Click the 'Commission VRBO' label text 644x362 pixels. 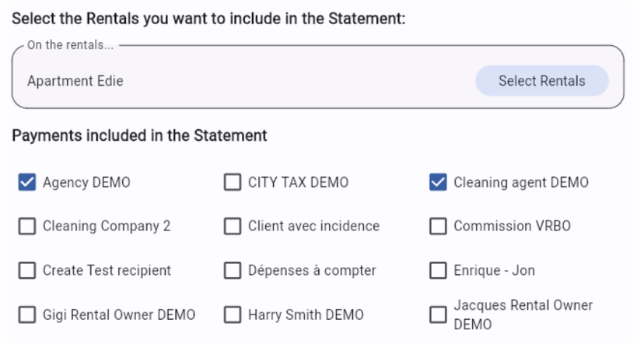tap(512, 227)
